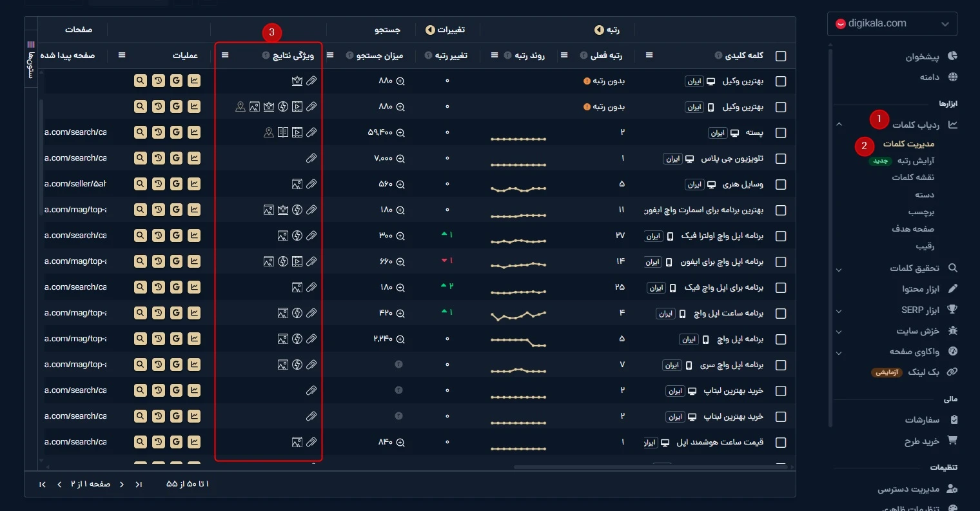
Task: Click the crown feature icon in first row
Action: pyautogui.click(x=297, y=81)
